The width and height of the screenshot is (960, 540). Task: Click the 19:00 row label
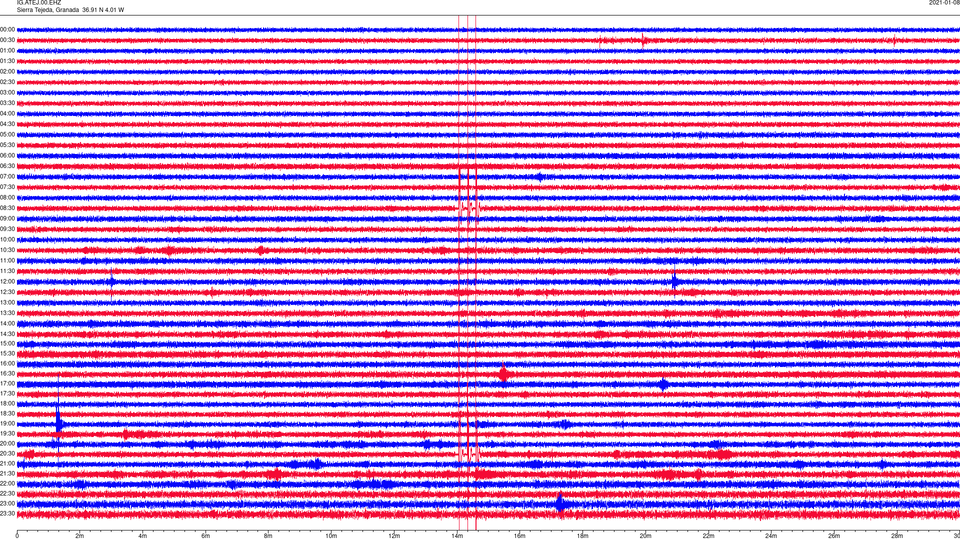click(7, 424)
